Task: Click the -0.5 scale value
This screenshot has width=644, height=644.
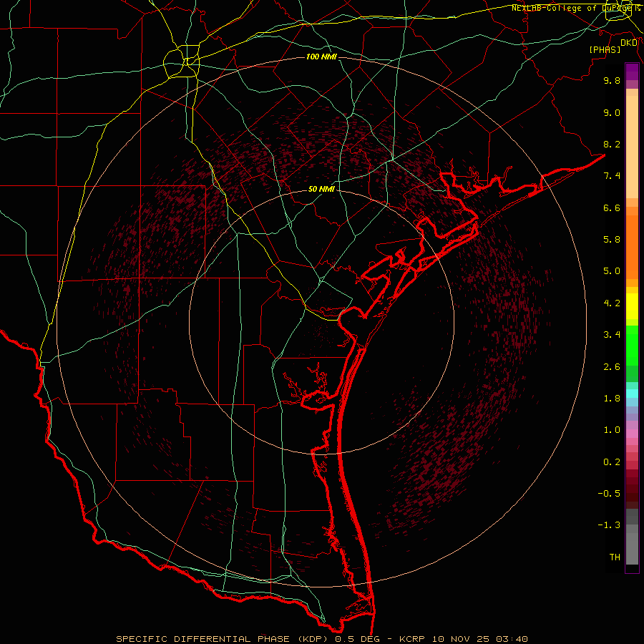Action: (x=609, y=494)
